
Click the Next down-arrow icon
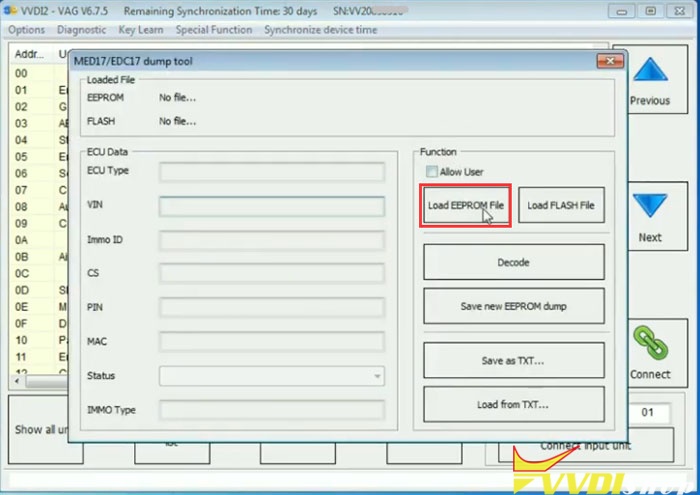[x=650, y=205]
